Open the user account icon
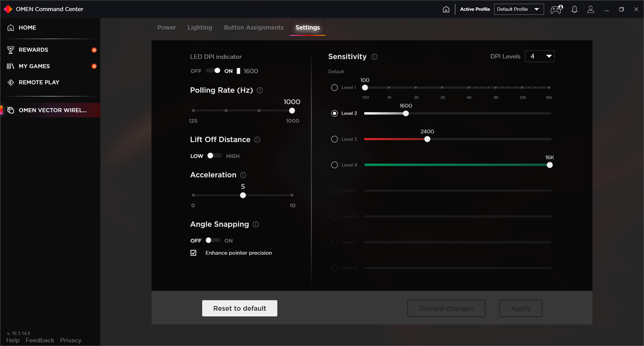This screenshot has height=346, width=644. pos(591,9)
